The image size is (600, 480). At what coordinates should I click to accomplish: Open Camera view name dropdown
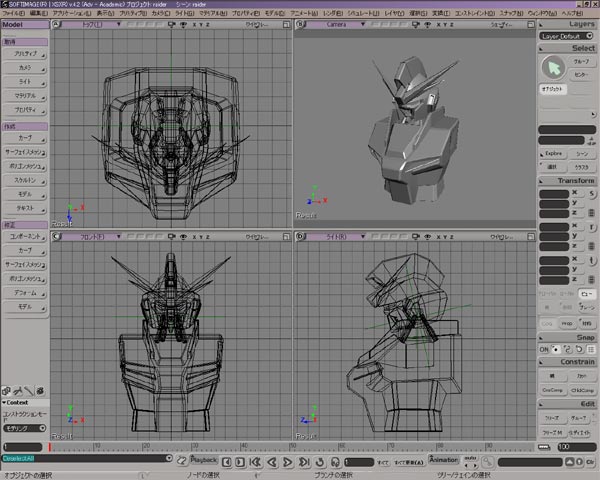tap(336, 24)
